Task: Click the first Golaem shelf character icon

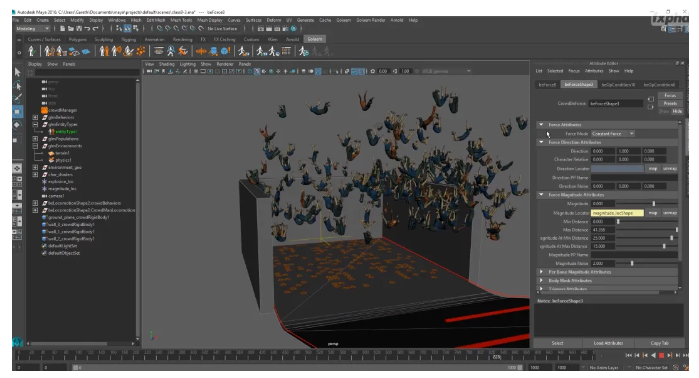Action: [x=32, y=51]
